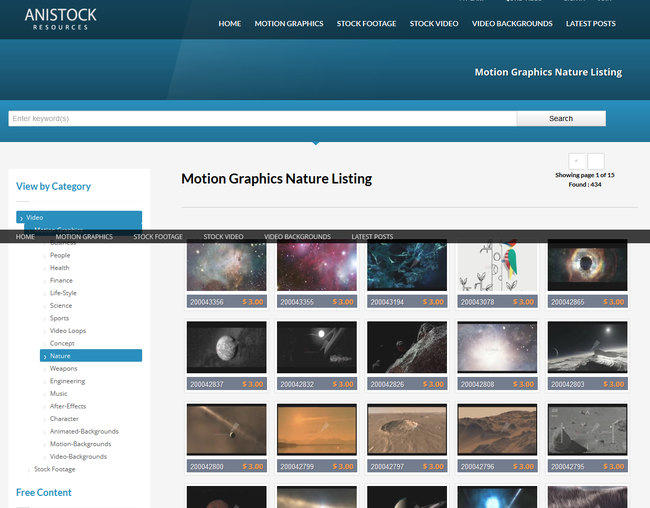Choose the After-Effects category

68,406
